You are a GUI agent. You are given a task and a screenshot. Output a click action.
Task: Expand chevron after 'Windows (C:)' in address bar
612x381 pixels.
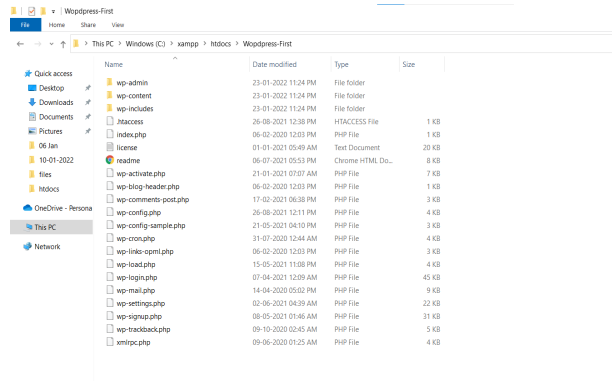tap(171, 44)
